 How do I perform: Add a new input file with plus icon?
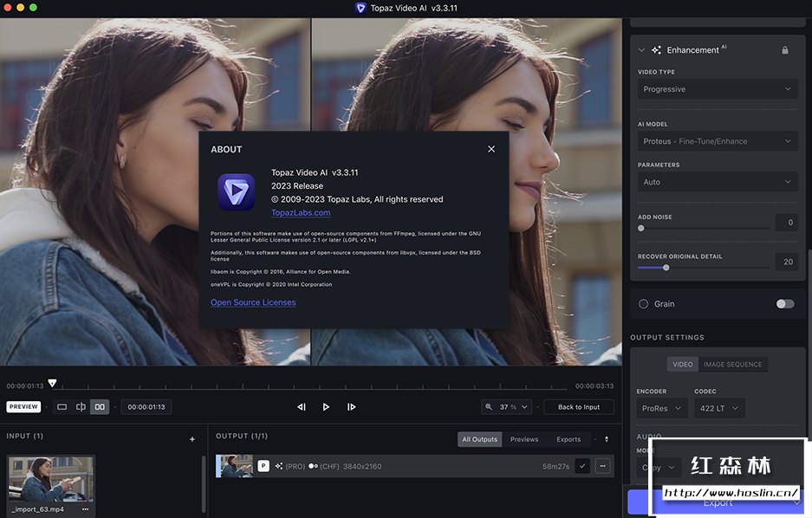click(x=192, y=439)
